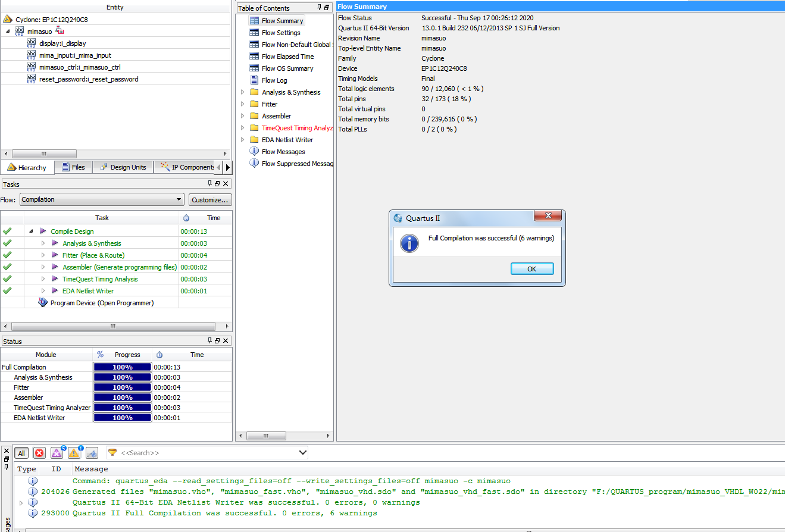Screen dimensions: 785x532
Task: Show All messages filter
Action: tap(21, 453)
